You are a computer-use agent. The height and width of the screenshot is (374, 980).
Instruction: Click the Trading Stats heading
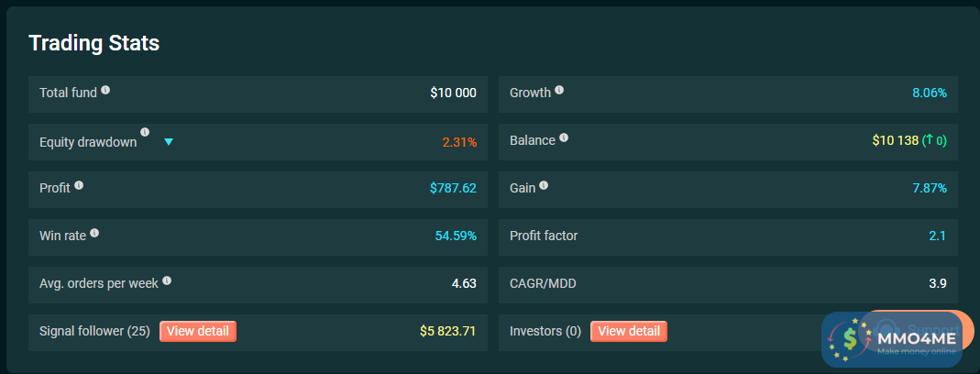coord(94,43)
